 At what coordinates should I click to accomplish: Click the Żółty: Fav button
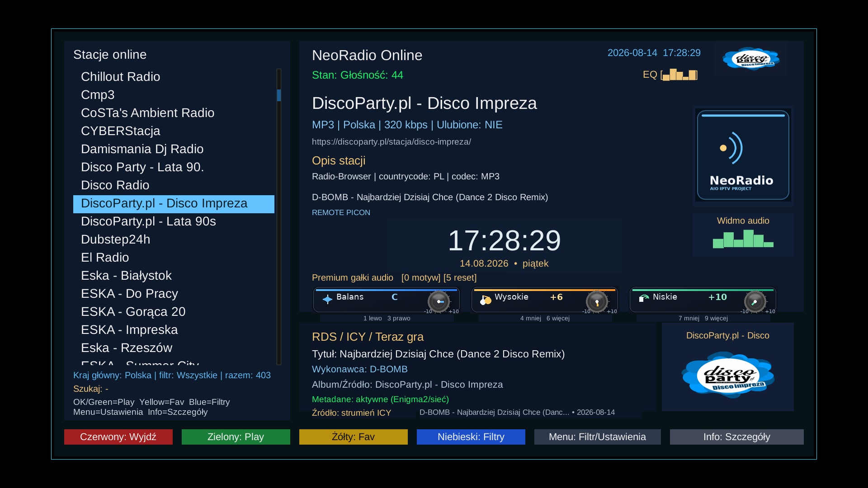(x=354, y=437)
